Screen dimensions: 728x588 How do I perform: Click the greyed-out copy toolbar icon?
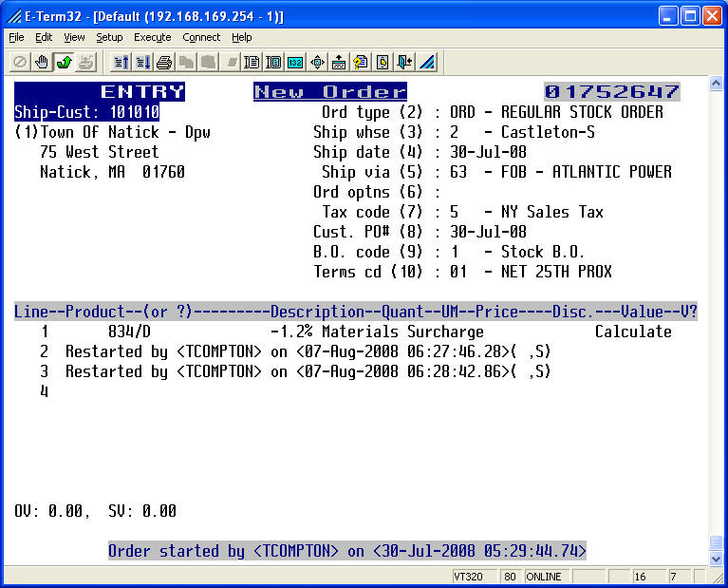point(186,62)
